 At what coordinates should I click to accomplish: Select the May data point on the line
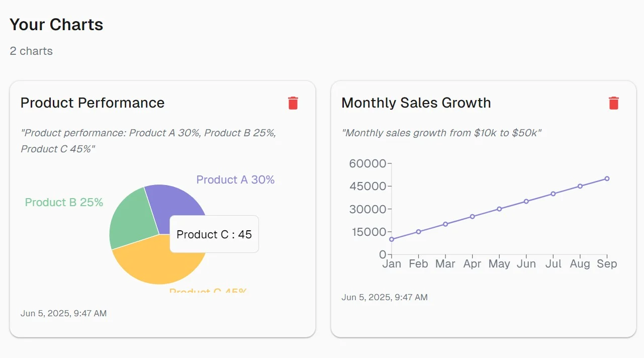coord(499,209)
